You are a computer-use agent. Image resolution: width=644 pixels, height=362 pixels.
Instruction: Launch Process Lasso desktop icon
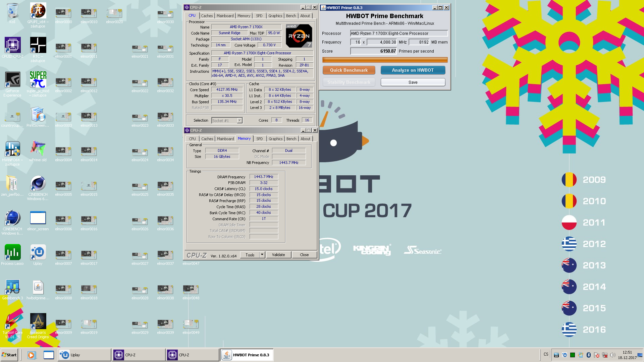point(12,255)
